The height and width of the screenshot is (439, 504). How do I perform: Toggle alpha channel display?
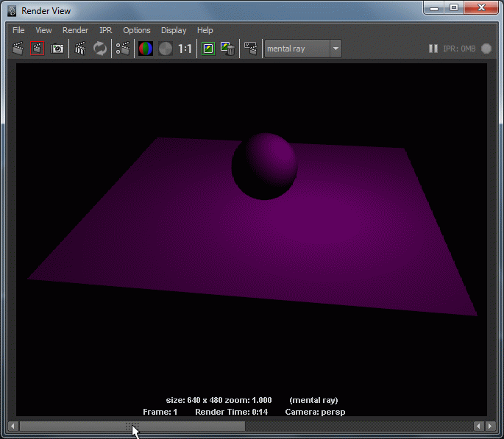coord(166,49)
